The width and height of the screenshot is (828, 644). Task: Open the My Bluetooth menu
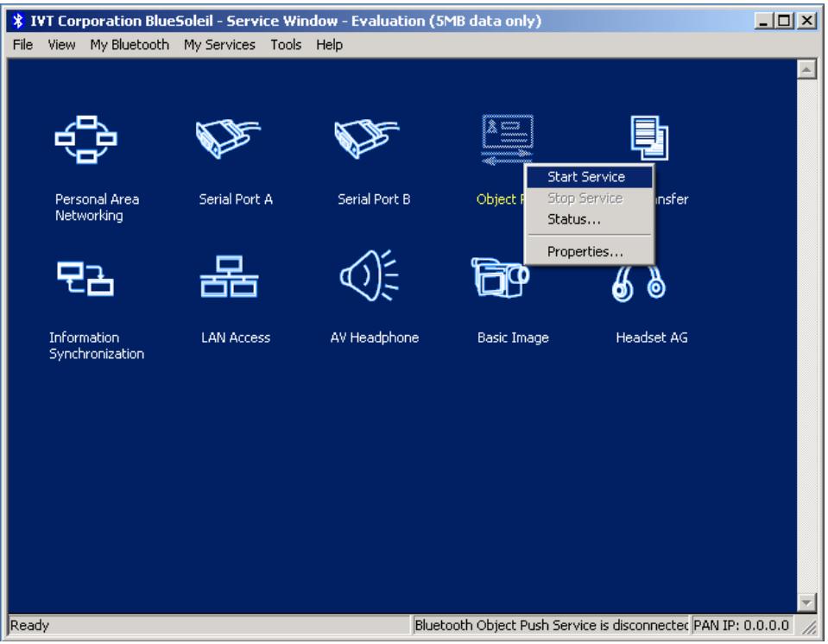click(130, 45)
